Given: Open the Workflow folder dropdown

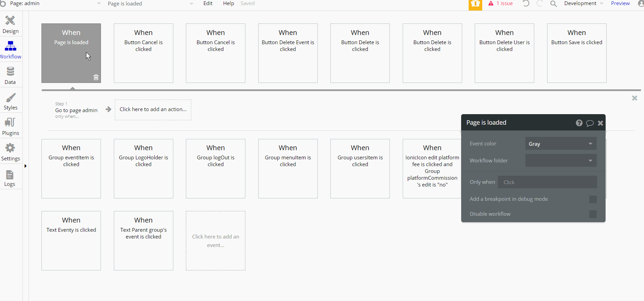Looking at the screenshot, I should (561, 160).
